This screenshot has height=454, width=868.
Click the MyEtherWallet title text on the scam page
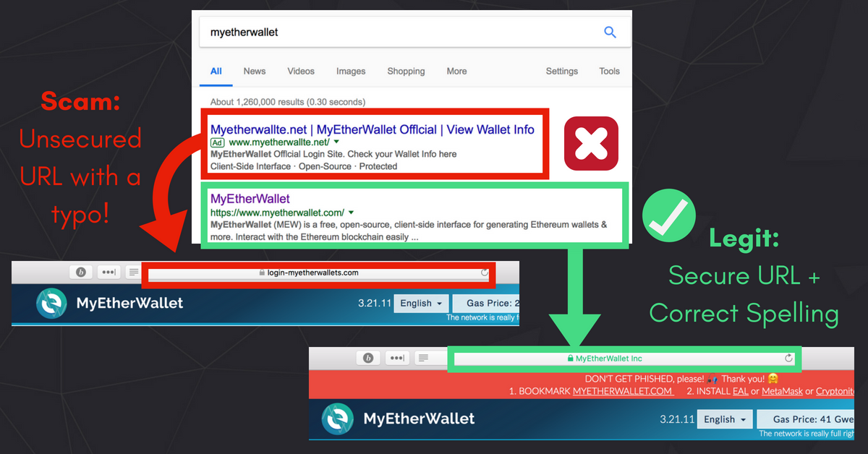pos(129,304)
